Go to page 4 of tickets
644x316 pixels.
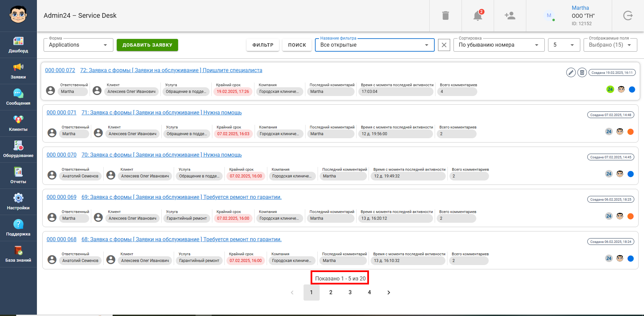point(369,293)
